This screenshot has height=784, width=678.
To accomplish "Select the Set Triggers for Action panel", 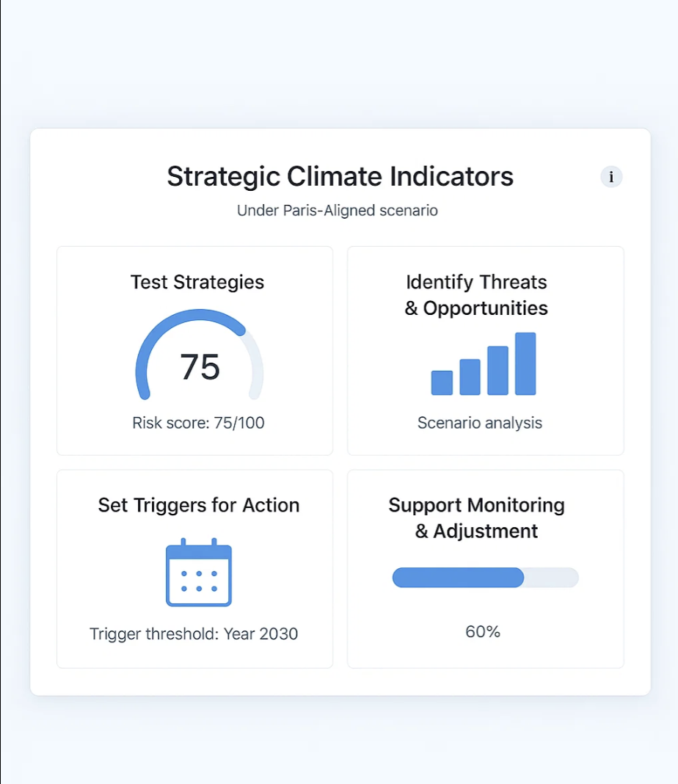I will tap(194, 568).
